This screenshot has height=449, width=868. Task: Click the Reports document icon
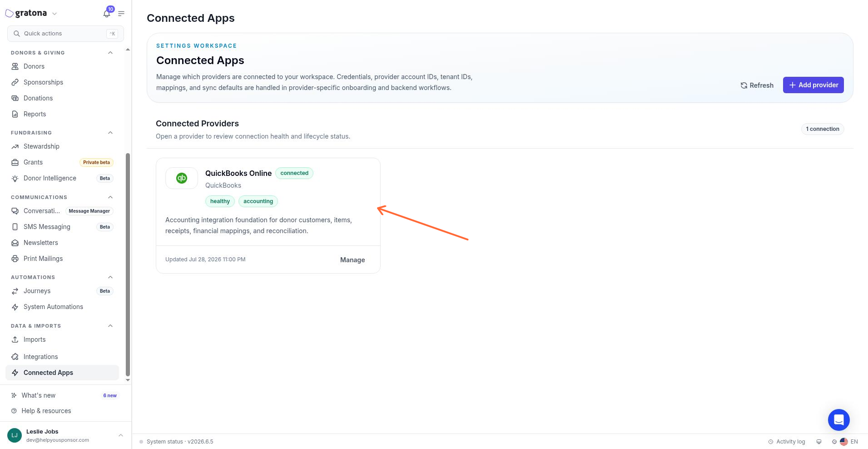15,114
